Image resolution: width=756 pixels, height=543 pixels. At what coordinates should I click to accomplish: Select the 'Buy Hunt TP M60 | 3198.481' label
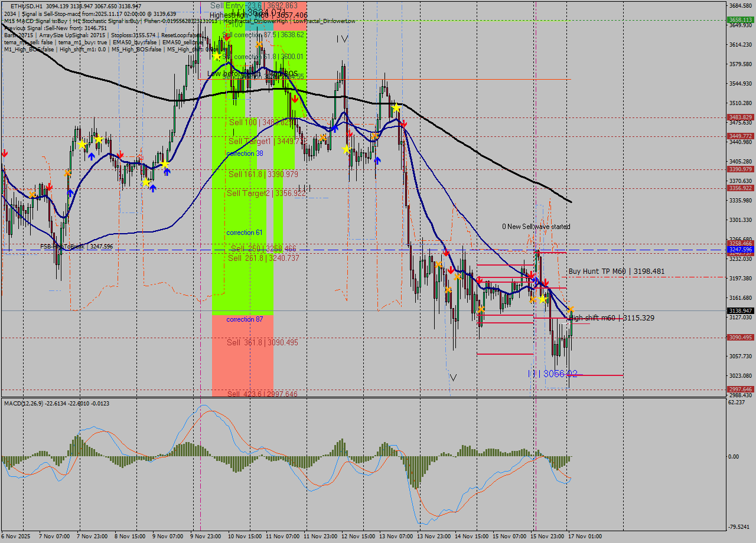(x=616, y=271)
